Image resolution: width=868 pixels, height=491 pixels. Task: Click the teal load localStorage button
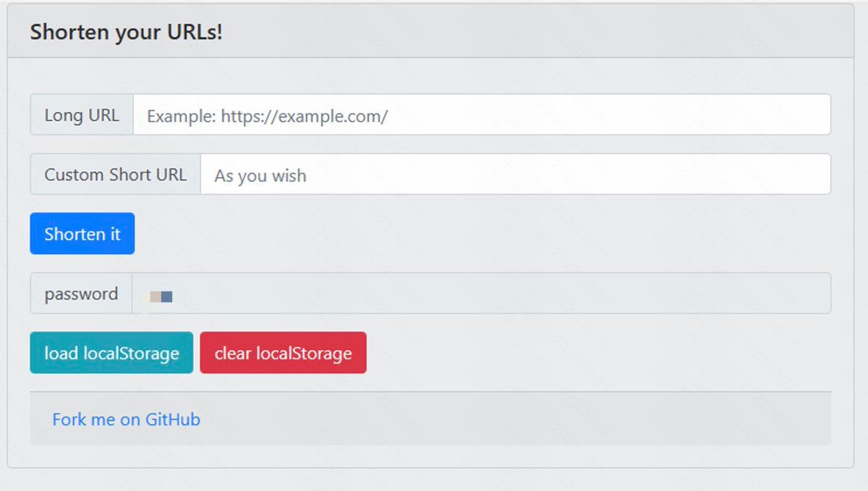[111, 353]
